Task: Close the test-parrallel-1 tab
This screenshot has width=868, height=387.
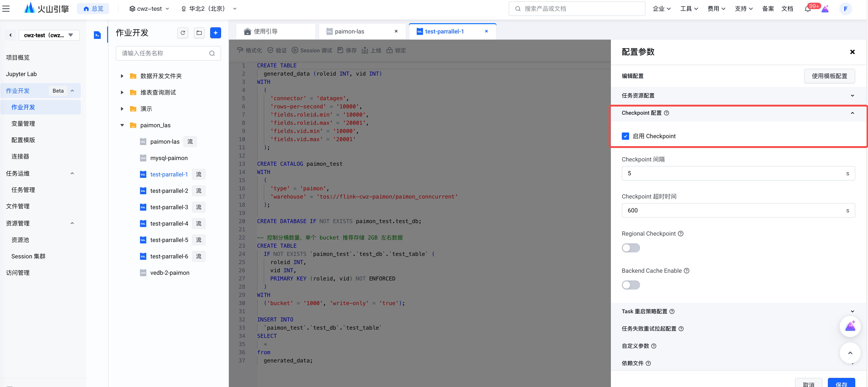Action: [486, 31]
